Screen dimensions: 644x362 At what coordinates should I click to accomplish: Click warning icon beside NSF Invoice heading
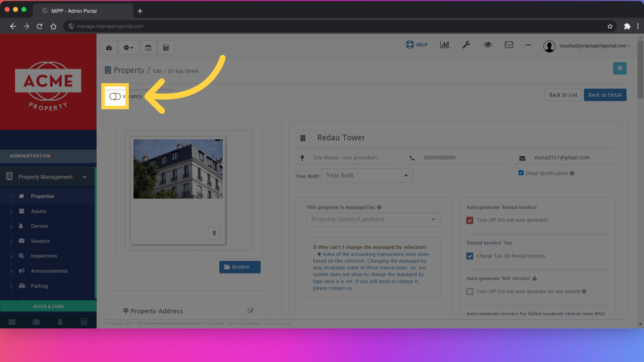tap(535, 278)
